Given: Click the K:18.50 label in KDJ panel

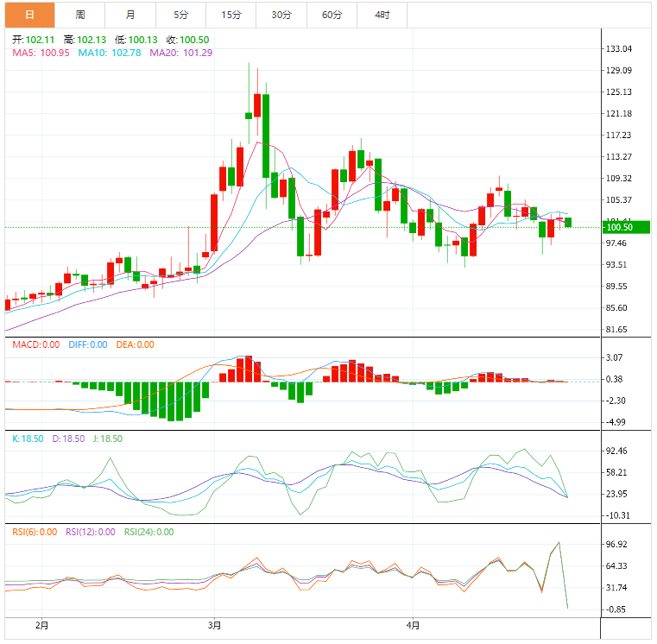Looking at the screenshot, I should (x=26, y=439).
